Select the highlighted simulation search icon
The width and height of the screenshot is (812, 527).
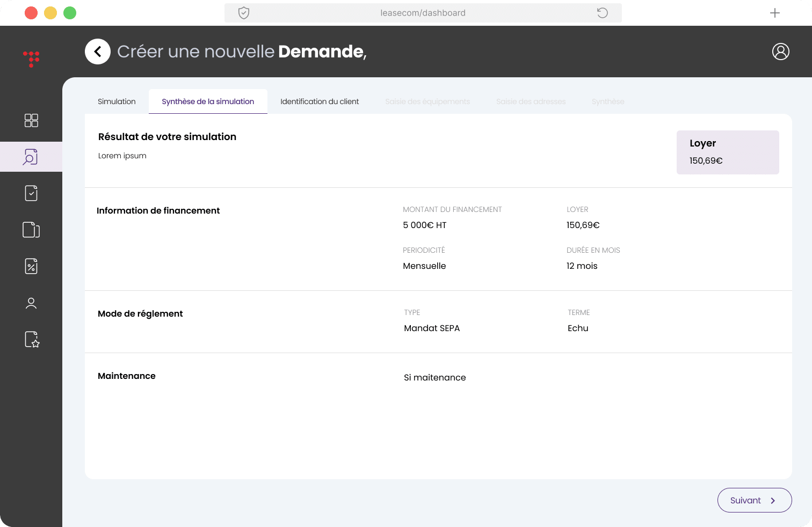click(x=31, y=157)
